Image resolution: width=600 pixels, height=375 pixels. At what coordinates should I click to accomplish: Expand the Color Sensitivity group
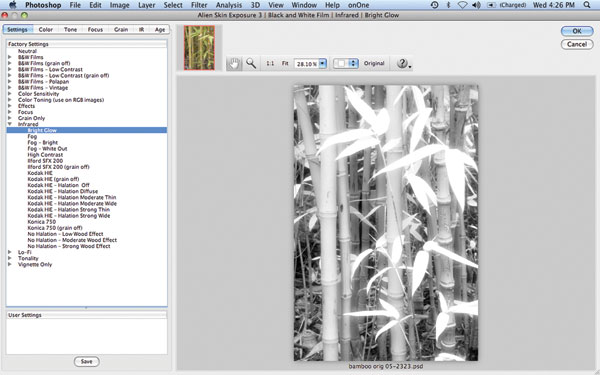(10, 94)
